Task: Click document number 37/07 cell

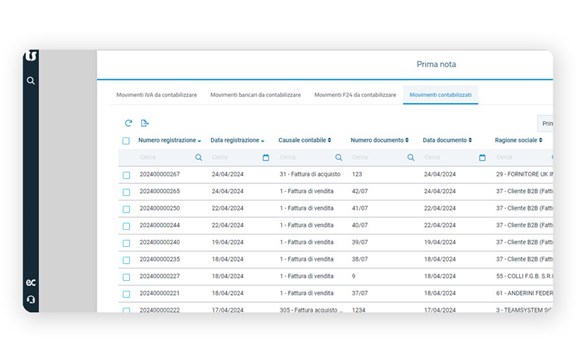Action: click(x=360, y=293)
